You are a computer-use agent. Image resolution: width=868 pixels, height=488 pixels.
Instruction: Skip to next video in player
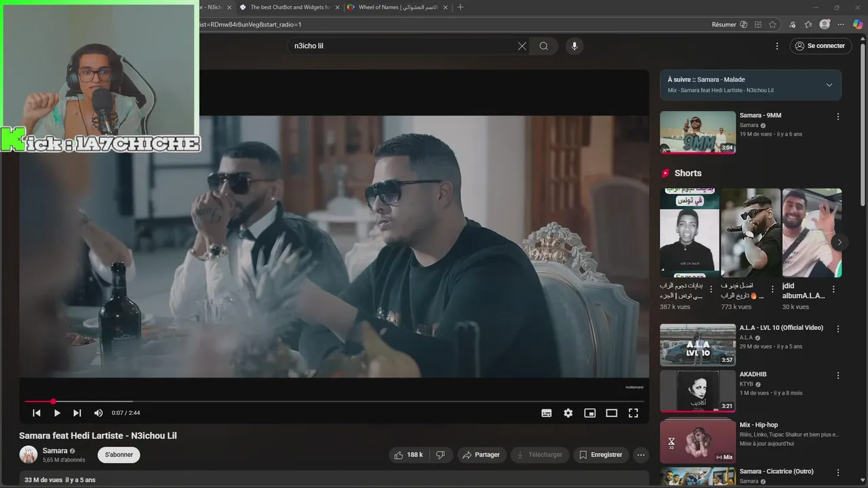(x=77, y=413)
